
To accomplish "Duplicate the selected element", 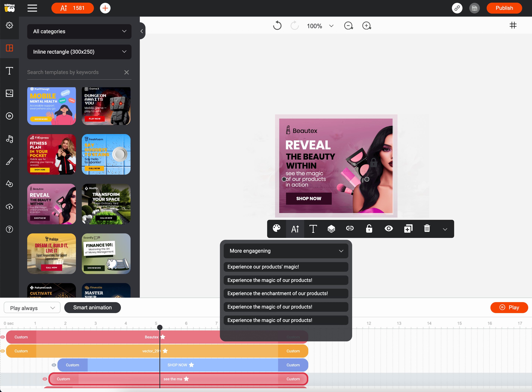I will point(408,229).
